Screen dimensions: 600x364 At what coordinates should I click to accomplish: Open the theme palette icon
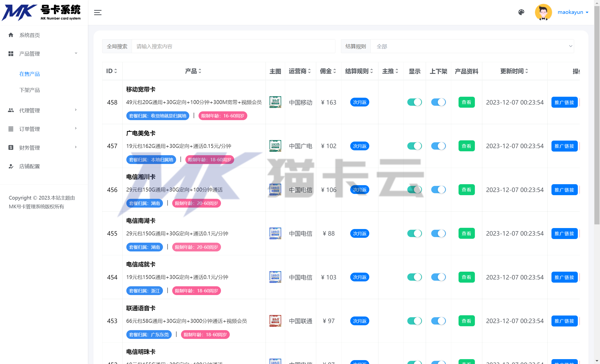521,12
